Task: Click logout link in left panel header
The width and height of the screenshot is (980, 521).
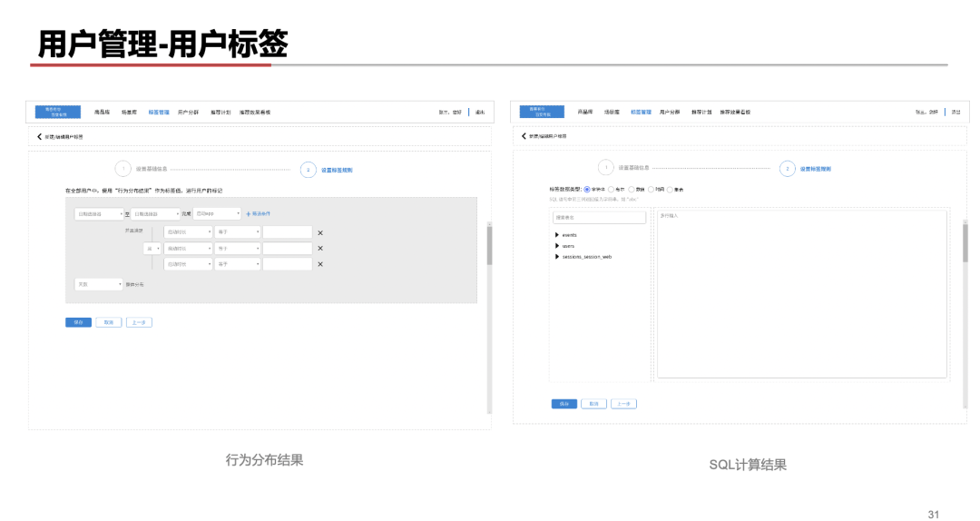Action: pyautogui.click(x=480, y=113)
